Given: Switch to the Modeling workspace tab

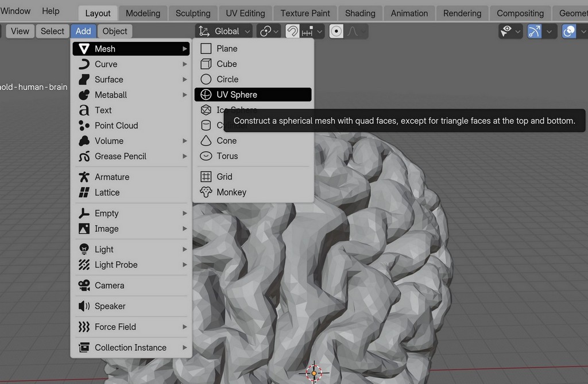Looking at the screenshot, I should pyautogui.click(x=143, y=14).
